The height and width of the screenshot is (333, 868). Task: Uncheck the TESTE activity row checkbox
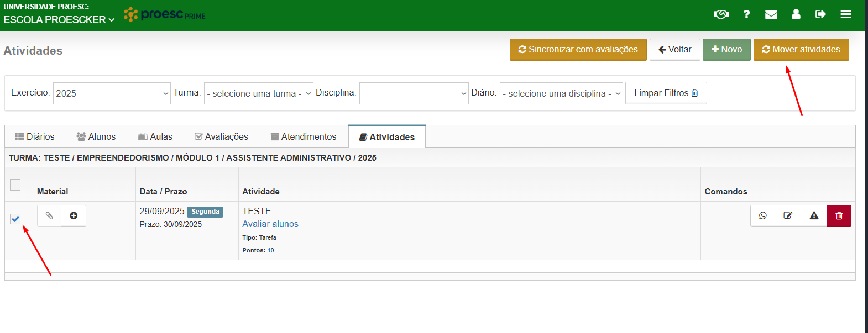15,219
